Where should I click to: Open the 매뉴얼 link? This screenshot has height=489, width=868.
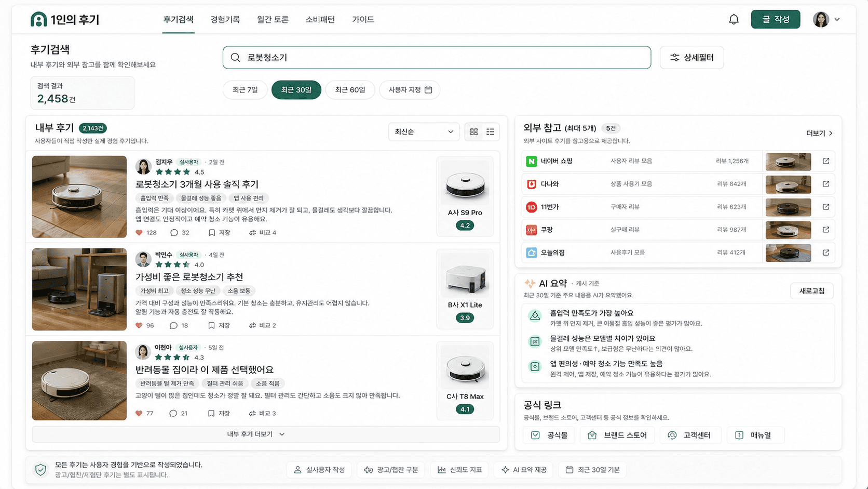point(755,435)
